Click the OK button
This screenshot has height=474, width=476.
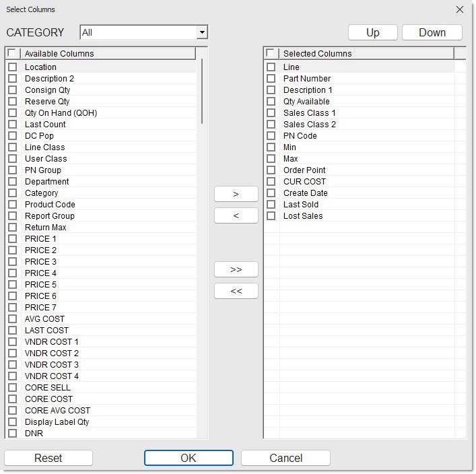189,458
